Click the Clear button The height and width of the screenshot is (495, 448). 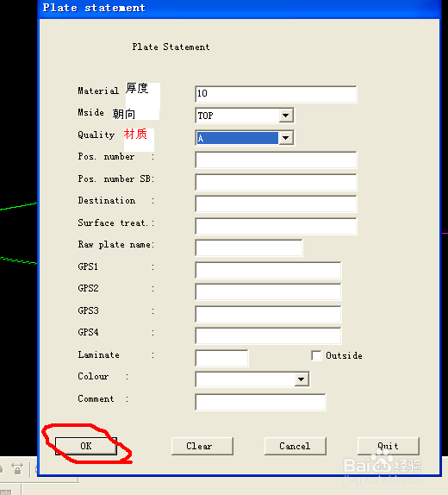tap(202, 446)
